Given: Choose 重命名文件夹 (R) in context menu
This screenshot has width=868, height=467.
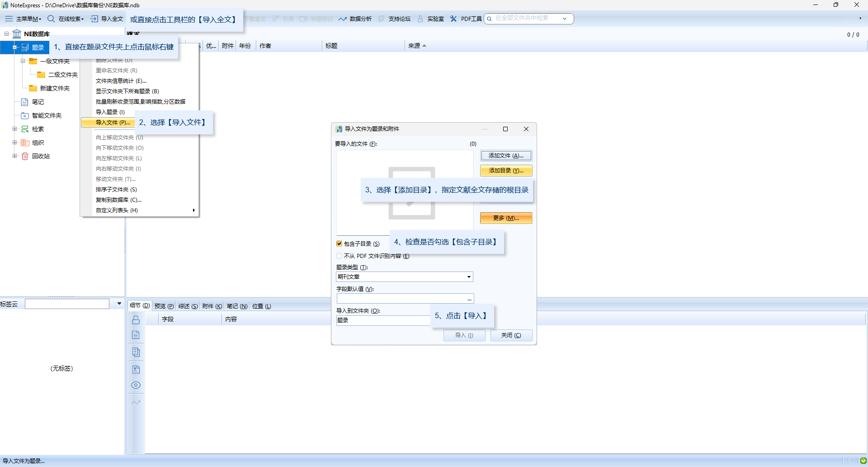Looking at the screenshot, I should click(116, 71).
